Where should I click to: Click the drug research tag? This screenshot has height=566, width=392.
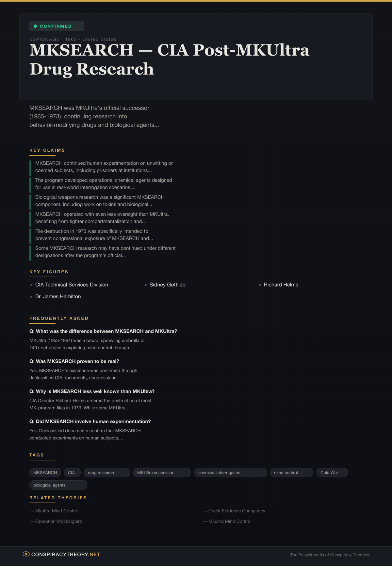[107, 472]
